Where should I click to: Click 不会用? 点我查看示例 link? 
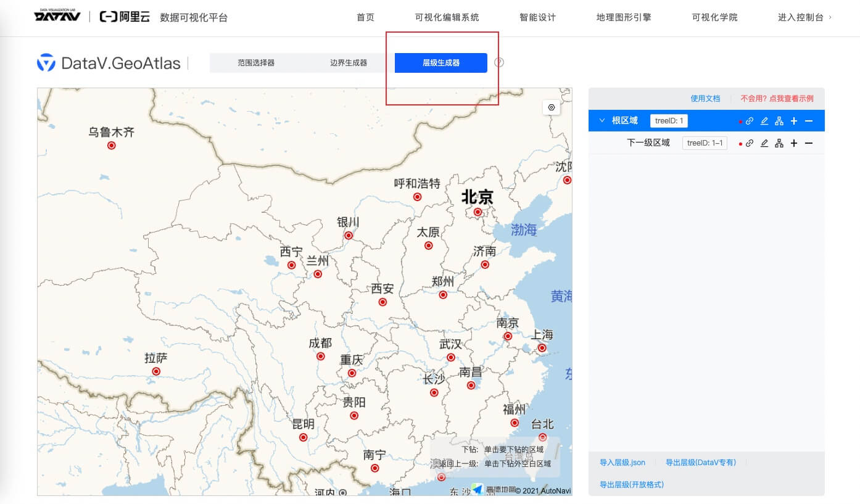tap(777, 98)
